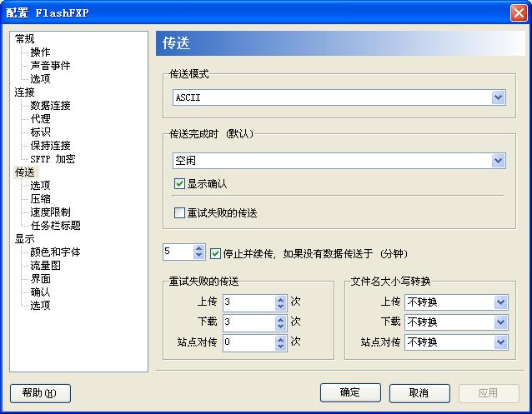
Task: Decrease the minutes spinner value
Action: [x=198, y=256]
